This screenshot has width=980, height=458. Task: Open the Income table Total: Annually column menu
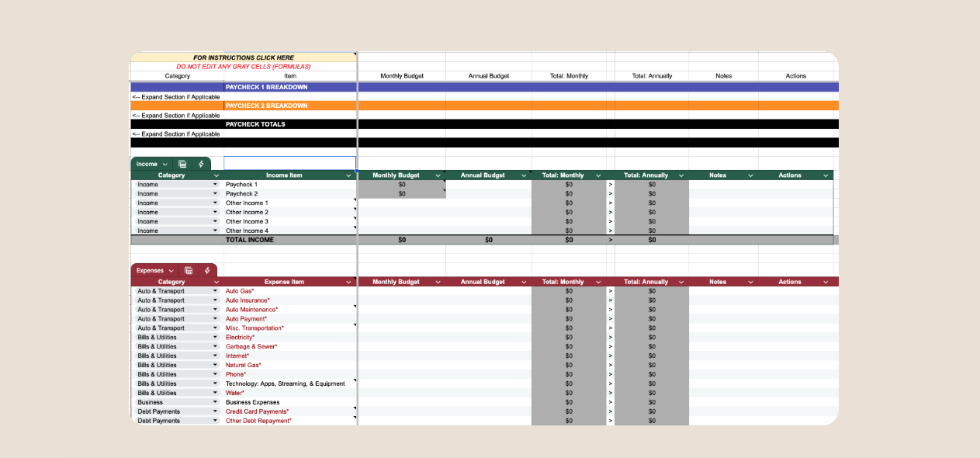pos(681,175)
